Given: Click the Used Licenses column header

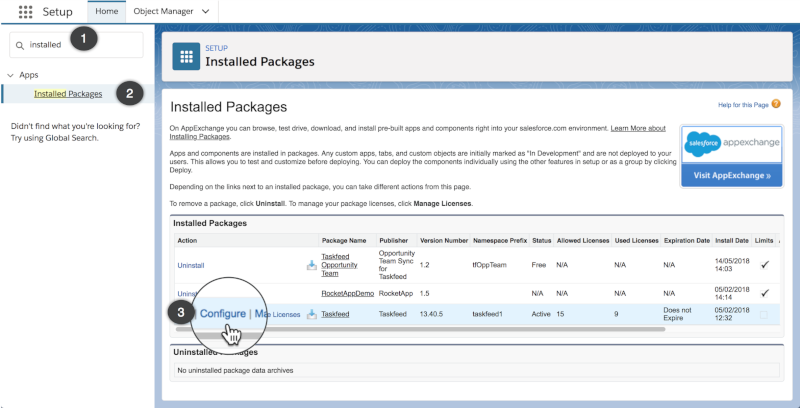Looking at the screenshot, I should pos(636,240).
